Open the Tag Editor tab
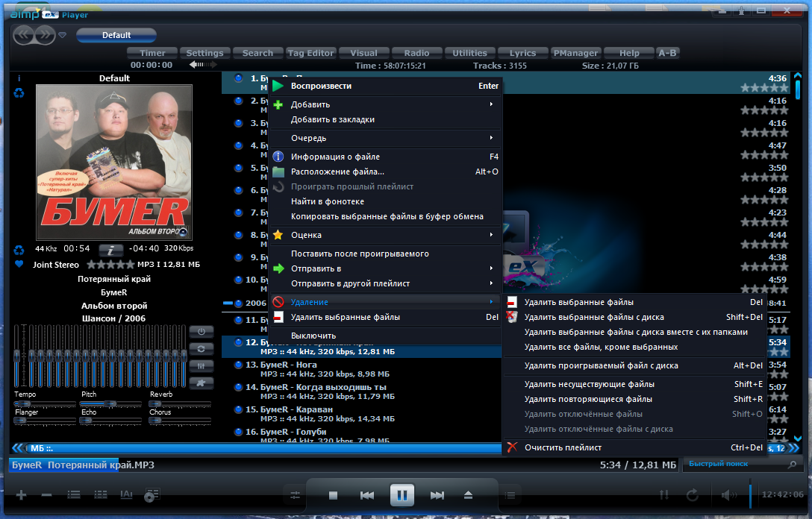 [x=310, y=53]
